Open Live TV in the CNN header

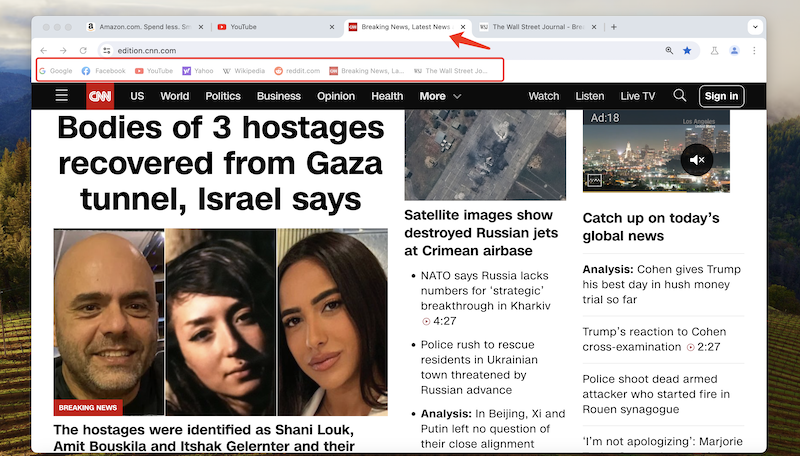pos(638,96)
